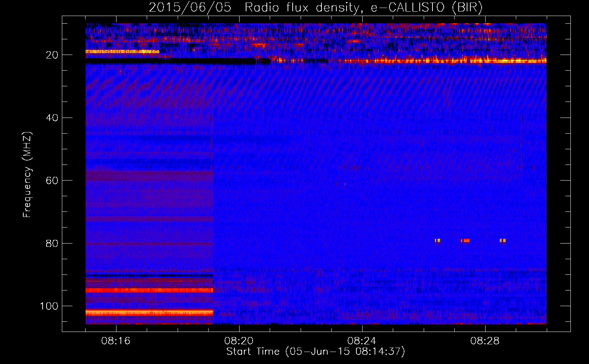The height and width of the screenshot is (364, 589).
Task: Click the "100" frequency tick label
Action: click(x=49, y=306)
